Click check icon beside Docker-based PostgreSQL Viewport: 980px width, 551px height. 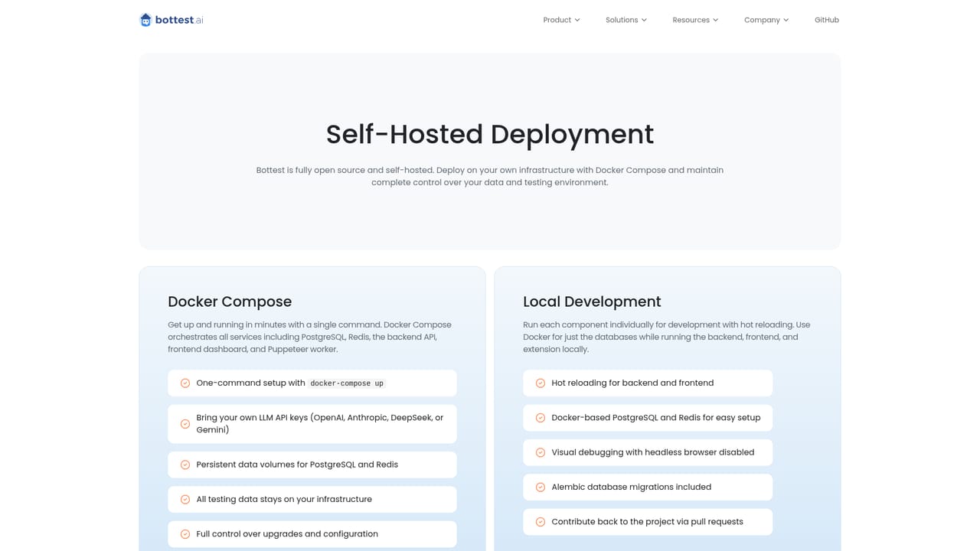click(x=541, y=418)
